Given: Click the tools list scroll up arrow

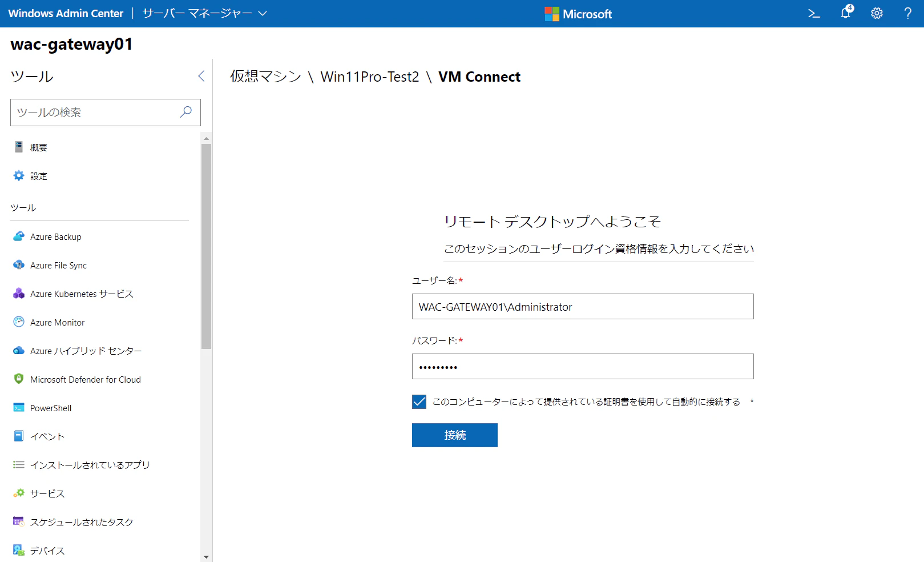Looking at the screenshot, I should click(206, 138).
